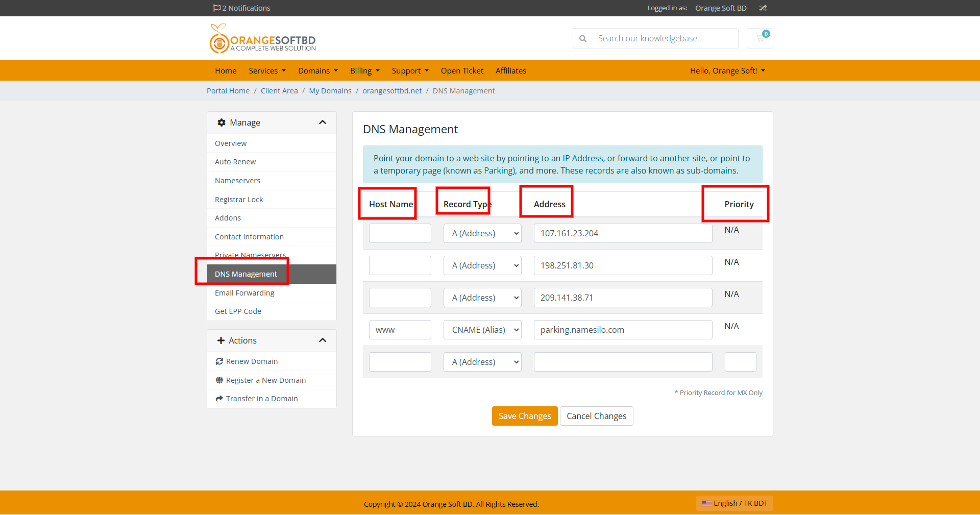Viewport: 980px width, 515px height.
Task: Open the shopping cart icon
Action: (759, 38)
